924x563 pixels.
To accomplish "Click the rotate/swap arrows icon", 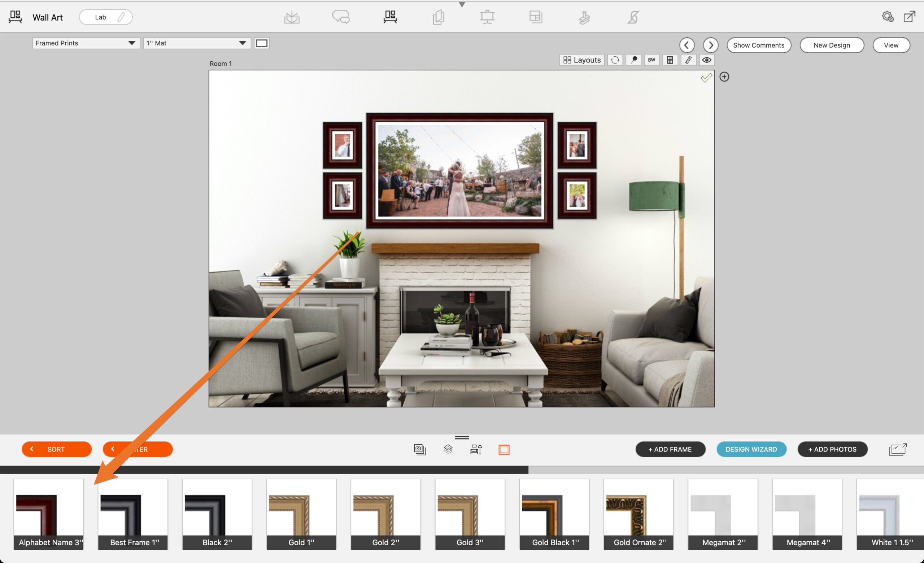I will pyautogui.click(x=615, y=60).
